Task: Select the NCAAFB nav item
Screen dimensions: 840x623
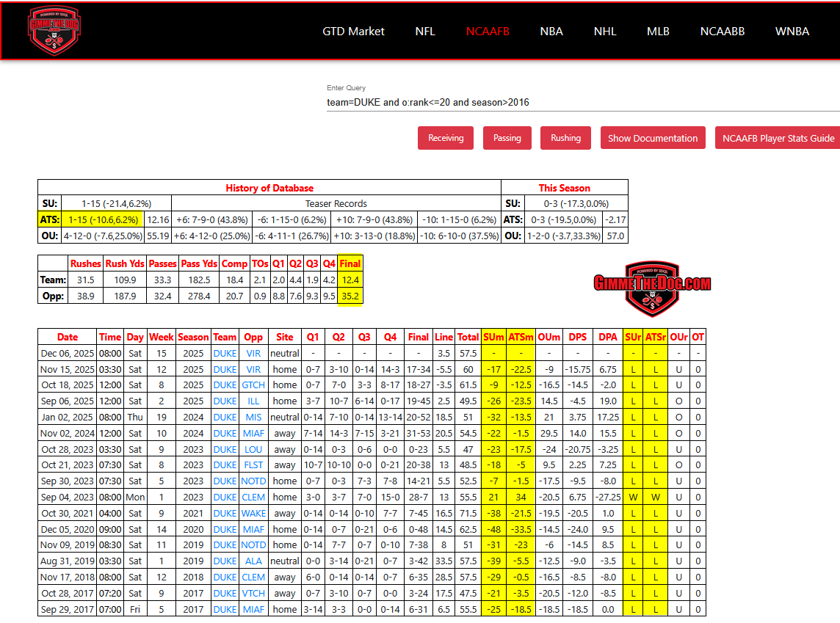Action: pos(488,32)
